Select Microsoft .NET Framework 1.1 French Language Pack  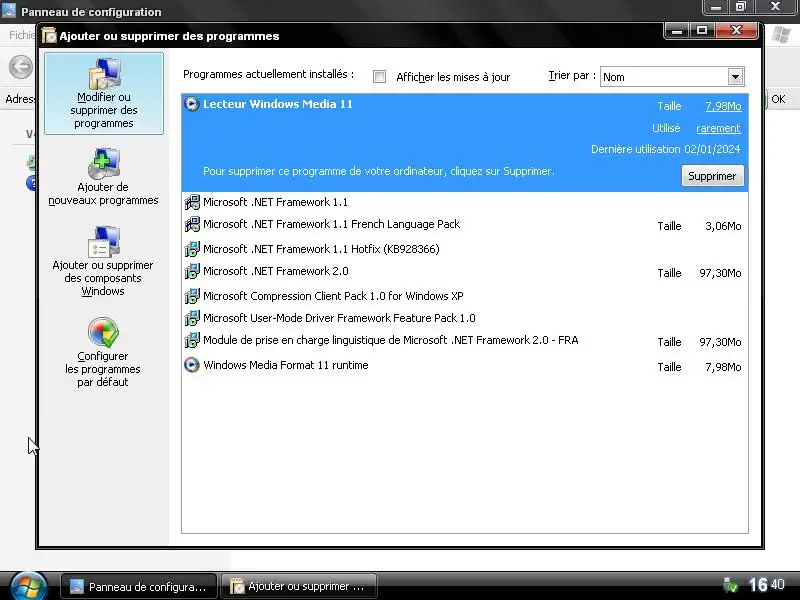click(465, 224)
